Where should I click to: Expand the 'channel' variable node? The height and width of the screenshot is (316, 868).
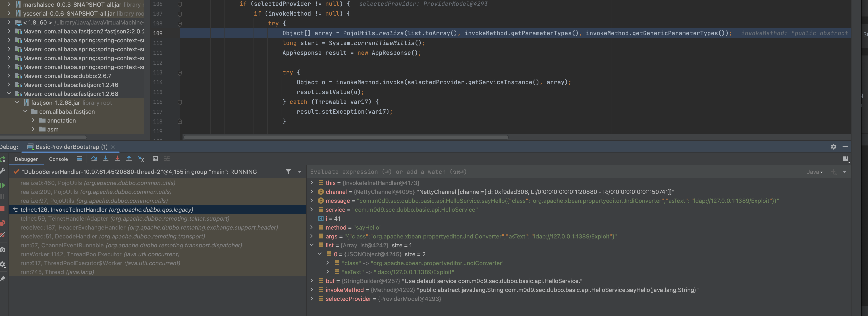click(312, 191)
